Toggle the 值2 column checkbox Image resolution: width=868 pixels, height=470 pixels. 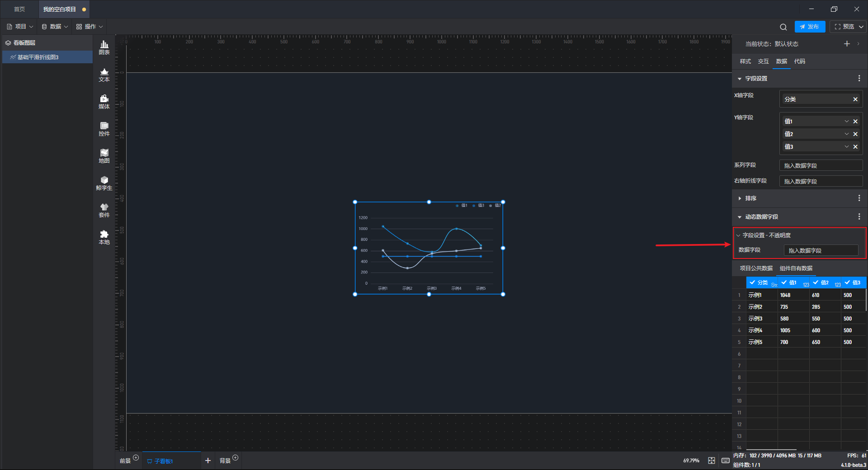(816, 282)
